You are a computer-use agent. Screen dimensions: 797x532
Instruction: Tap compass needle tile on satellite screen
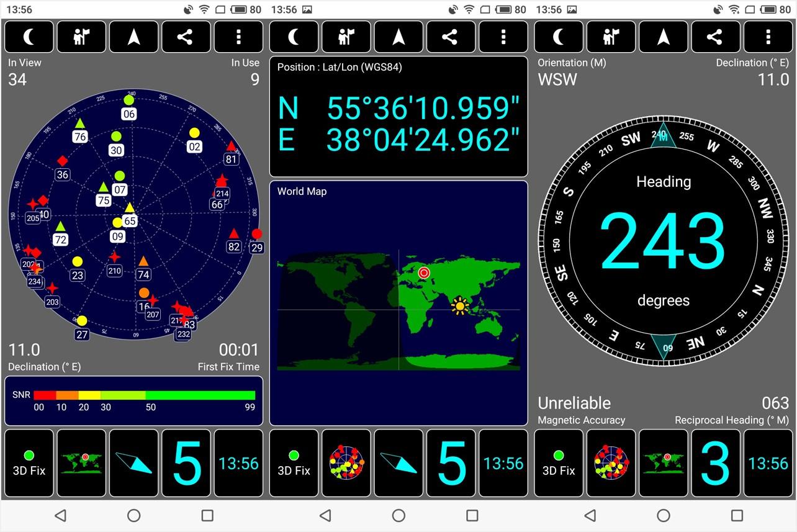pos(133,463)
